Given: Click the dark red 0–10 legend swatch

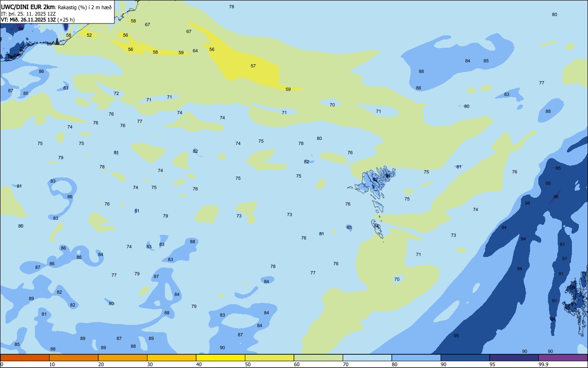Looking at the screenshot, I should [25, 357].
